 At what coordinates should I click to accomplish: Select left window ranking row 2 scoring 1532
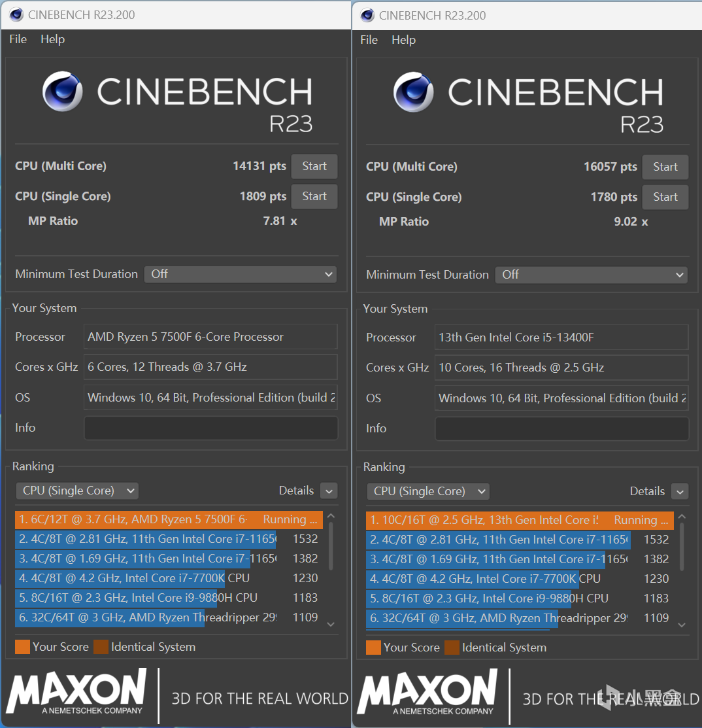169,539
